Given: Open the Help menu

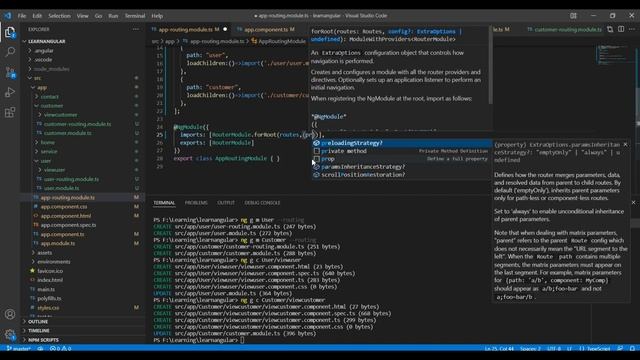Looking at the screenshot, I should click(157, 16).
